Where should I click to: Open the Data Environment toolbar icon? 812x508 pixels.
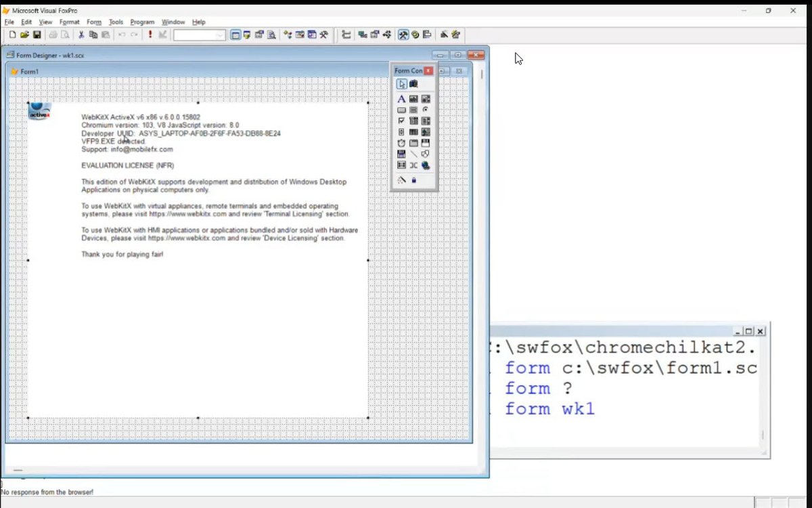pos(363,35)
